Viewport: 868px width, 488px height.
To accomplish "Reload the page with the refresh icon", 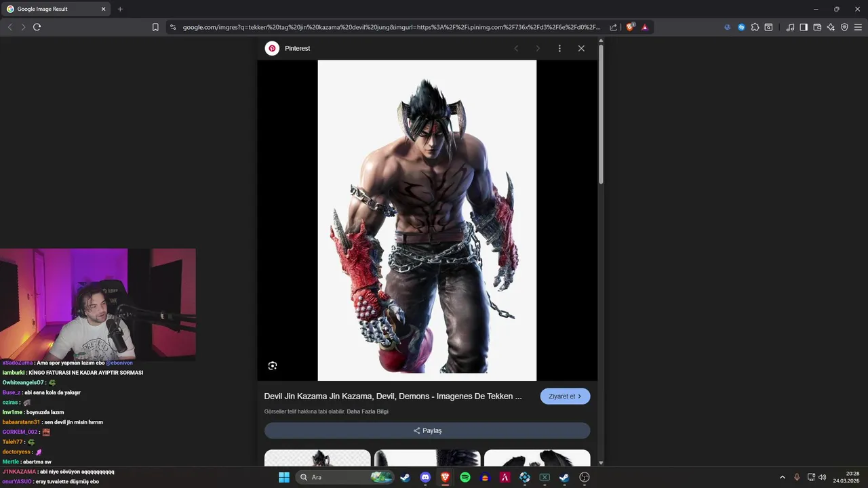I will (x=37, y=27).
